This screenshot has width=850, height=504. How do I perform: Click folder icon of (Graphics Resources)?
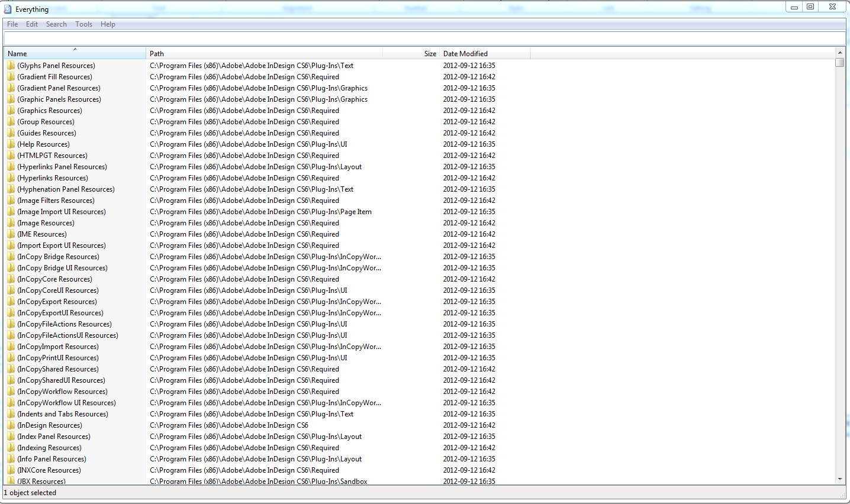(11, 111)
